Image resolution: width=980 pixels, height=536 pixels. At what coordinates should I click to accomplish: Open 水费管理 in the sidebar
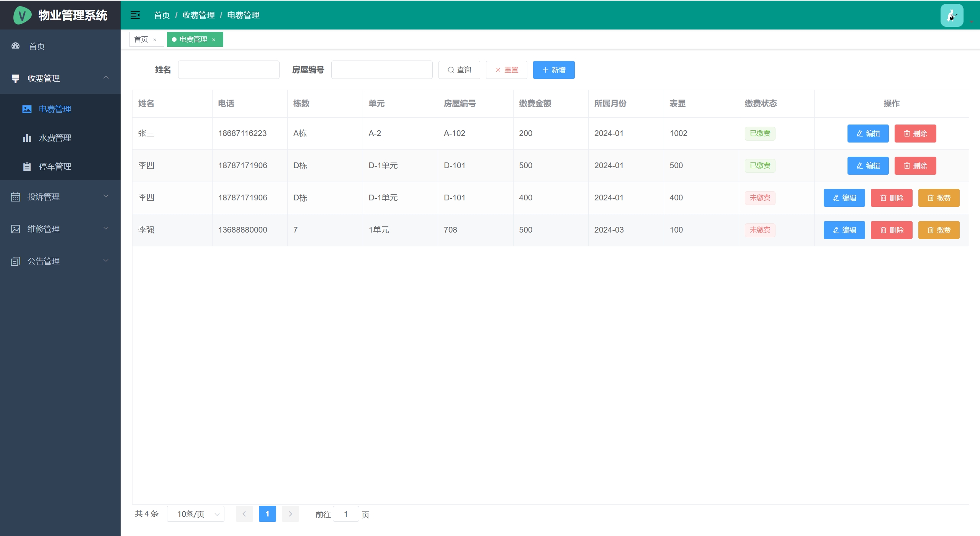click(55, 138)
